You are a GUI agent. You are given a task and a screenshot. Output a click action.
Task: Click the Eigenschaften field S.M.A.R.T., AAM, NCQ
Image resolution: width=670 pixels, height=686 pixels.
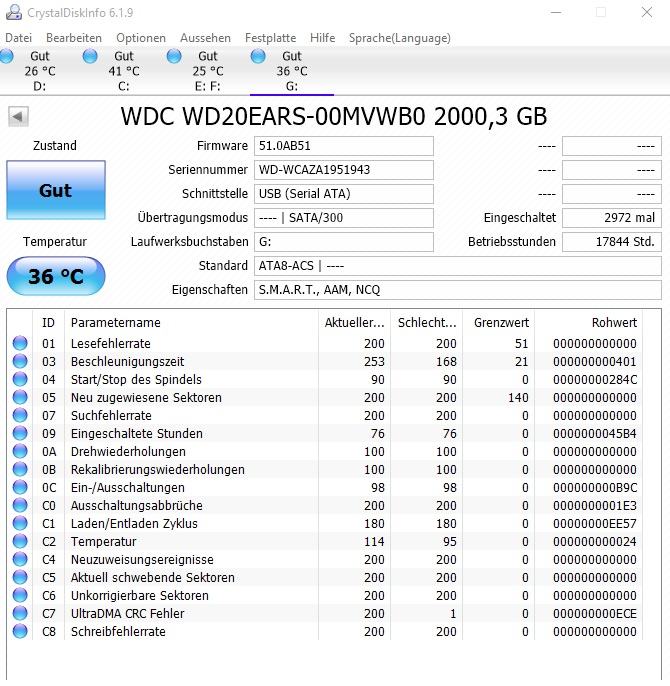click(x=458, y=290)
